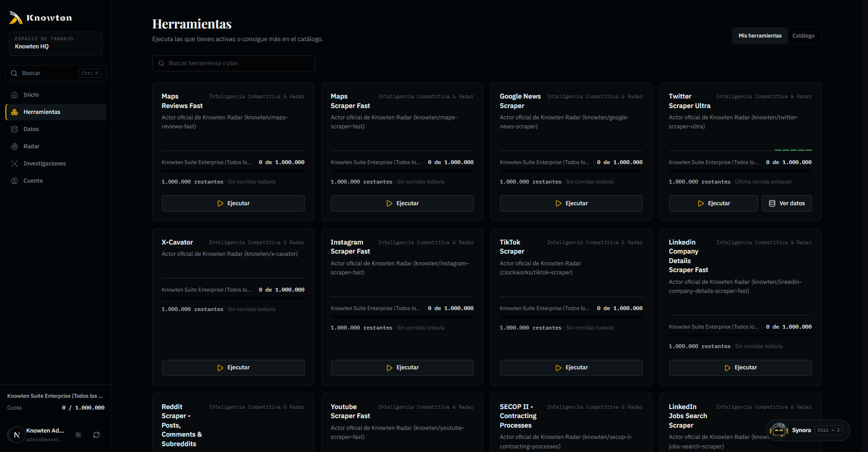Click the Ctrl + J shortcut badge
The width and height of the screenshot is (868, 452).
[x=829, y=430]
